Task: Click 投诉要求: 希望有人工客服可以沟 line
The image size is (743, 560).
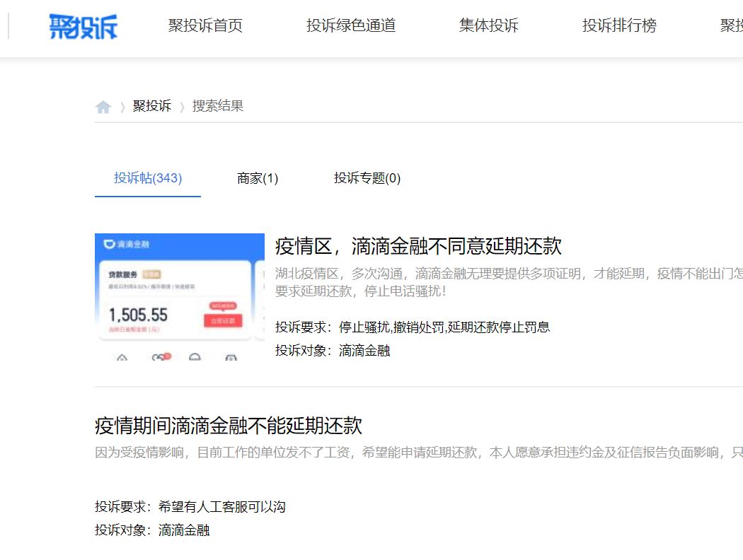Action: (190, 507)
